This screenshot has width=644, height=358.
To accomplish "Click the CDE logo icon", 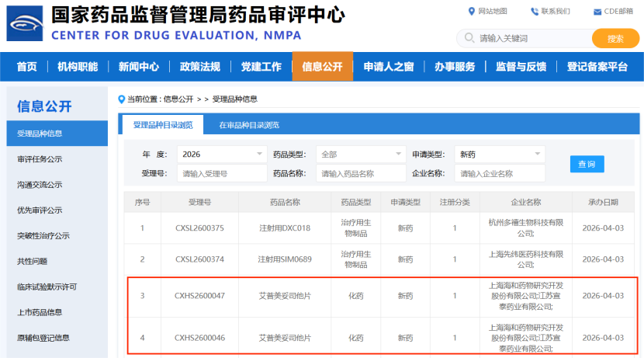I will pyautogui.click(x=25, y=23).
